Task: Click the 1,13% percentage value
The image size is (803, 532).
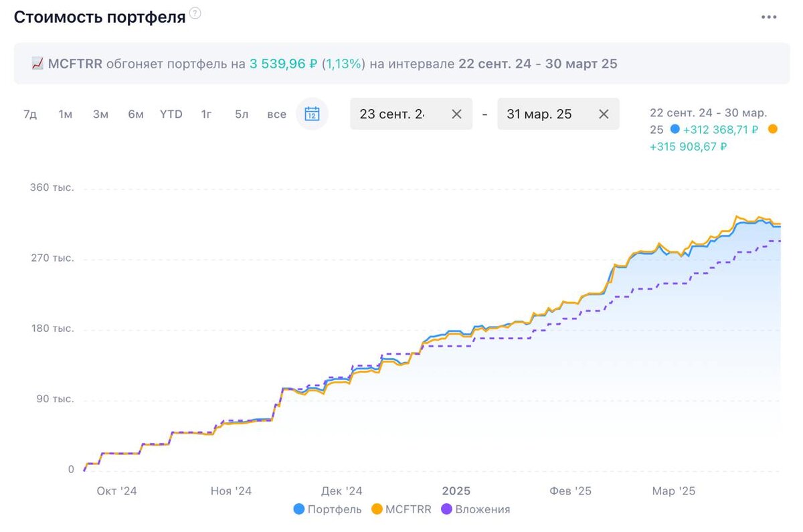Action: tap(345, 64)
